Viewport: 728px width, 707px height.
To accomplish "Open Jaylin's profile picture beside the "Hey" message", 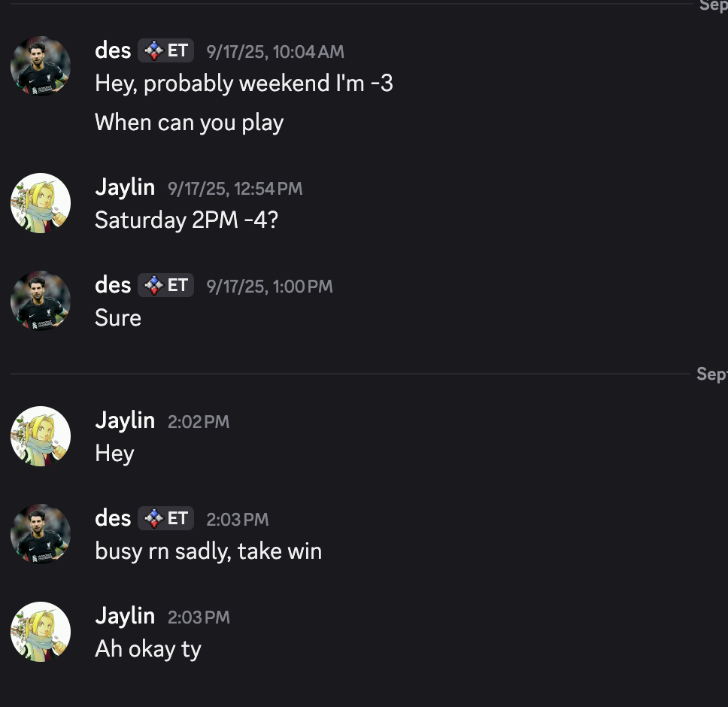I will pos(41,436).
